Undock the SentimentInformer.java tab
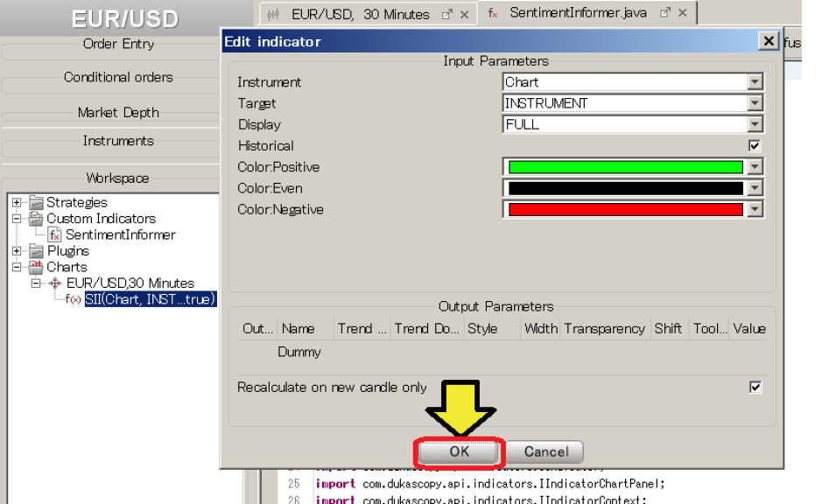The height and width of the screenshot is (504, 822). click(x=665, y=13)
